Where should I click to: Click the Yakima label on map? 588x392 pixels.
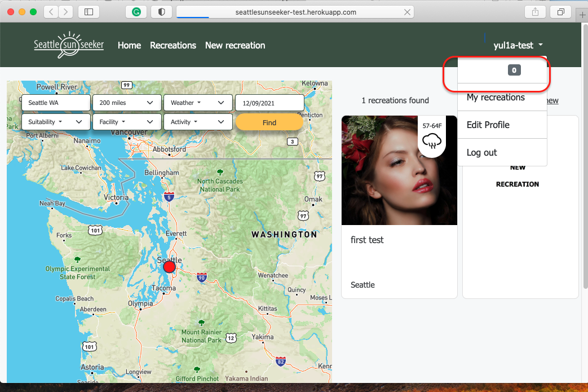[263, 337]
